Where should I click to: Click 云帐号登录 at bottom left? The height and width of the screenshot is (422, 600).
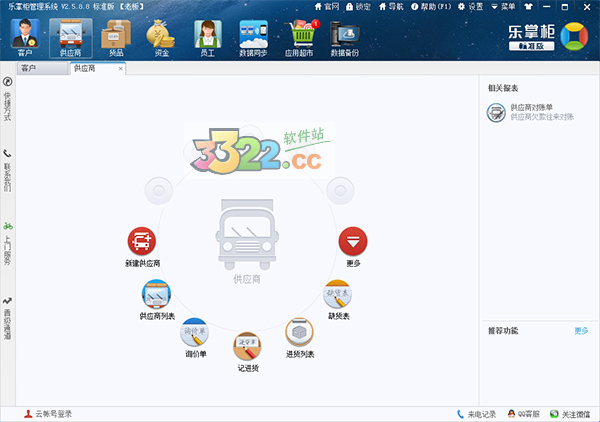48,414
